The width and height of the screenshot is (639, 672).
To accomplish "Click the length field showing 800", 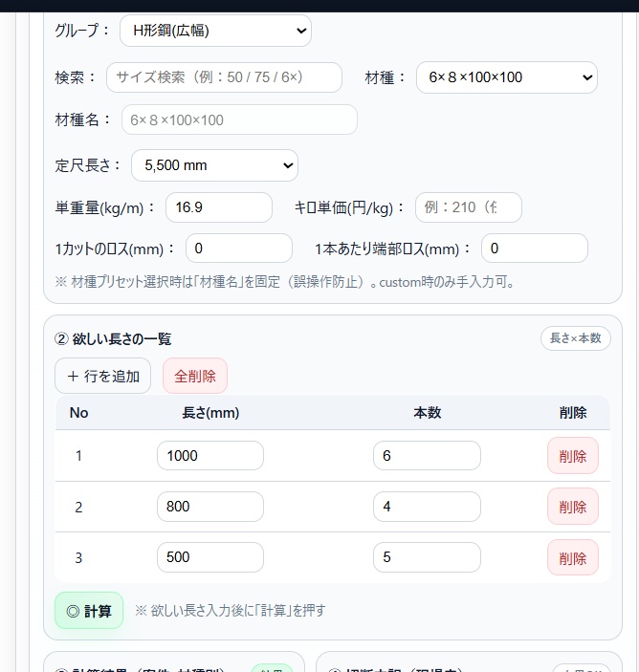I will 210,507.
